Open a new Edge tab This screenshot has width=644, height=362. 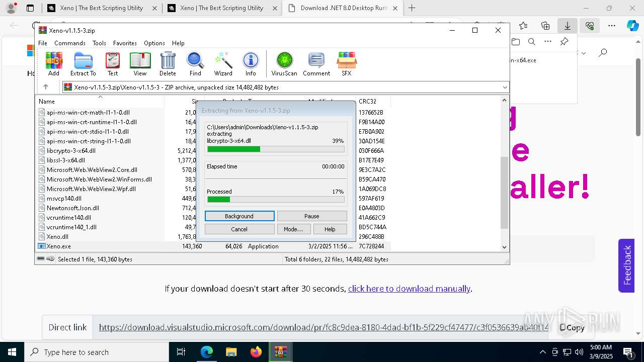pyautogui.click(x=412, y=8)
